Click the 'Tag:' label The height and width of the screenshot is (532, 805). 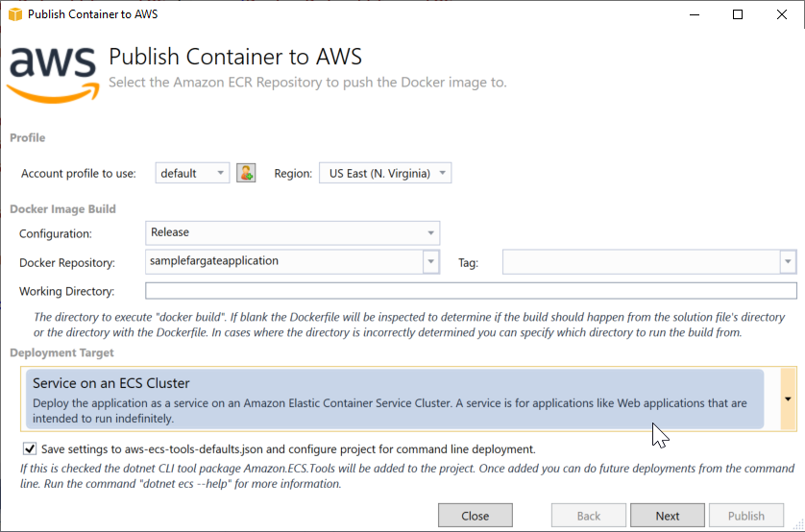coord(468,263)
